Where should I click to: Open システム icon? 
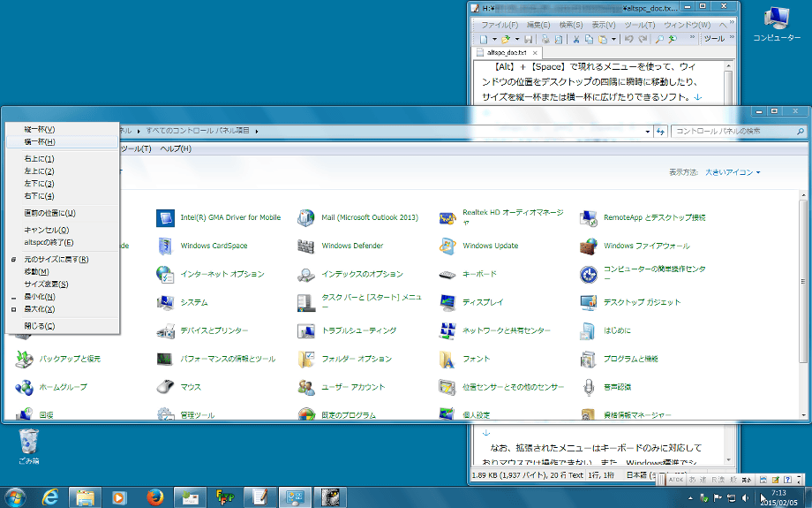pos(166,302)
